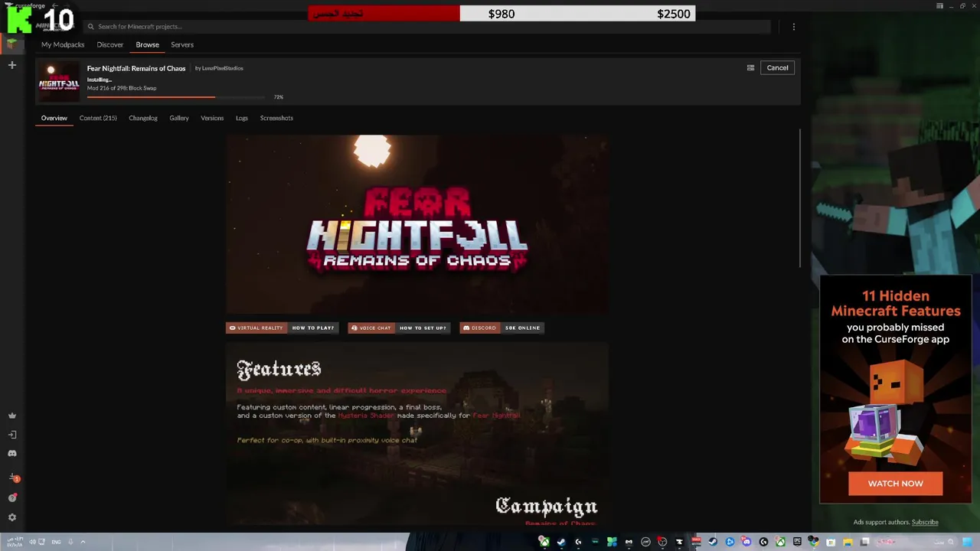Open the three-dot more options menu
The image size is (980, 551).
[x=793, y=27]
